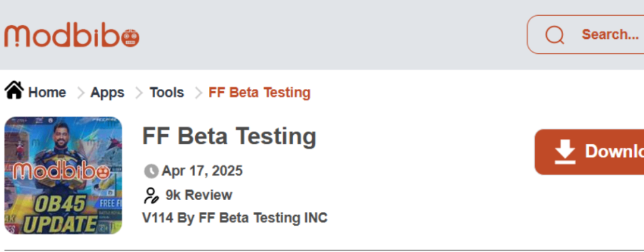Image resolution: width=644 pixels, height=252 pixels.
Task: Click the 9k Review text
Action: [x=198, y=195]
